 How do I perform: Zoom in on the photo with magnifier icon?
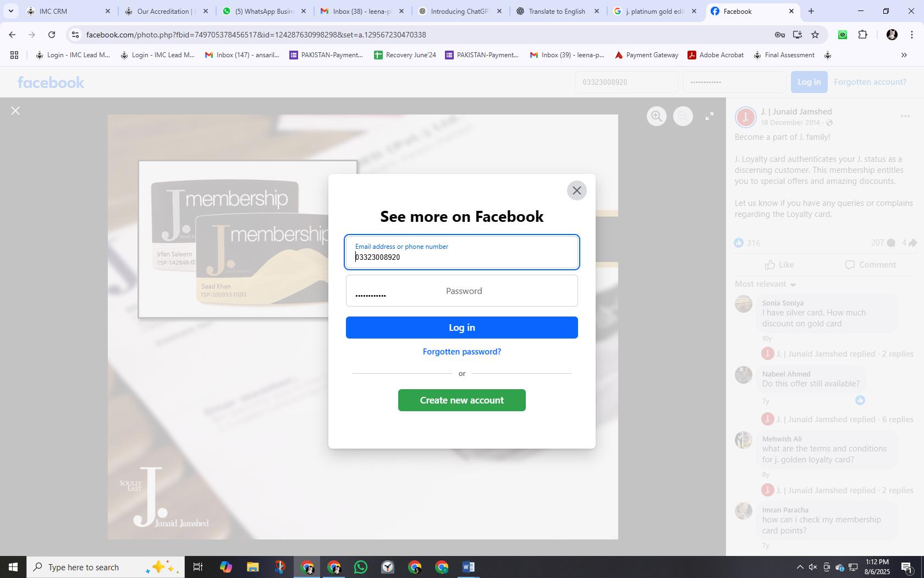(x=657, y=116)
